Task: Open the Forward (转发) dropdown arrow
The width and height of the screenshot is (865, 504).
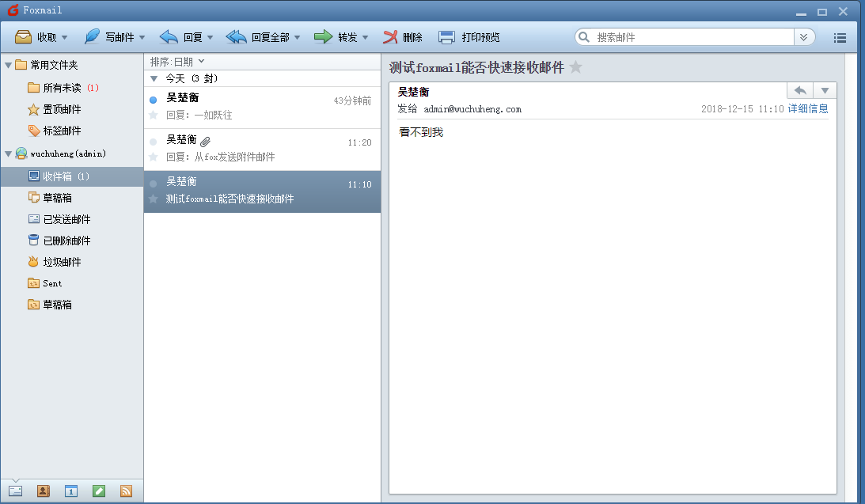Action: (x=365, y=37)
